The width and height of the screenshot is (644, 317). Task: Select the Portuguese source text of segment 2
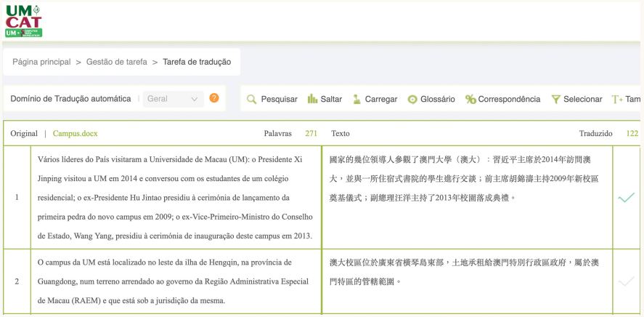pos(174,281)
